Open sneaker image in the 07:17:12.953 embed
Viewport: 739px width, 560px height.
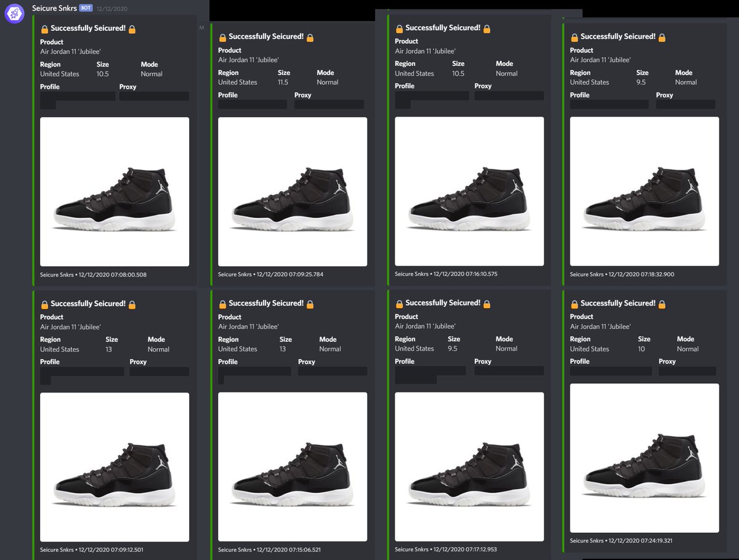click(x=469, y=467)
